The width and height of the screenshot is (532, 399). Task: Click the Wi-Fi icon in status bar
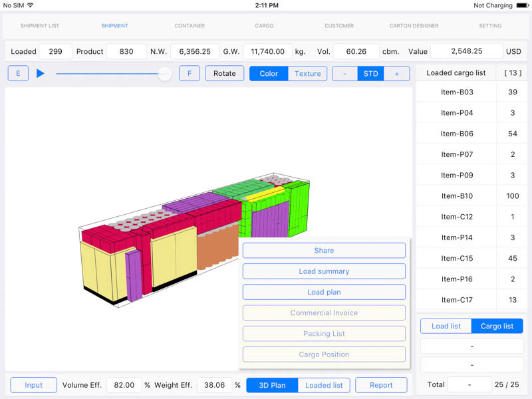[31, 5]
